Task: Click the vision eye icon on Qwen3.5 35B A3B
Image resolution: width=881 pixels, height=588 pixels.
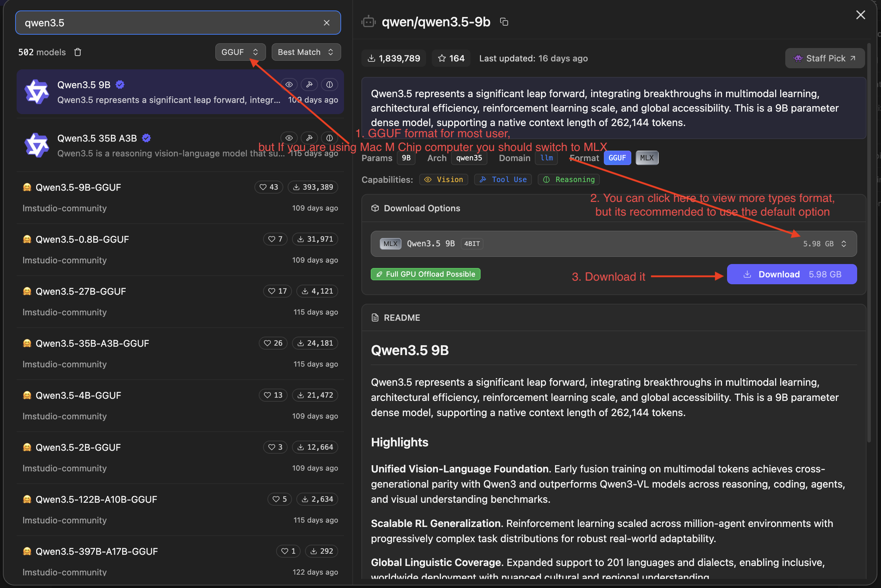Action: click(289, 138)
